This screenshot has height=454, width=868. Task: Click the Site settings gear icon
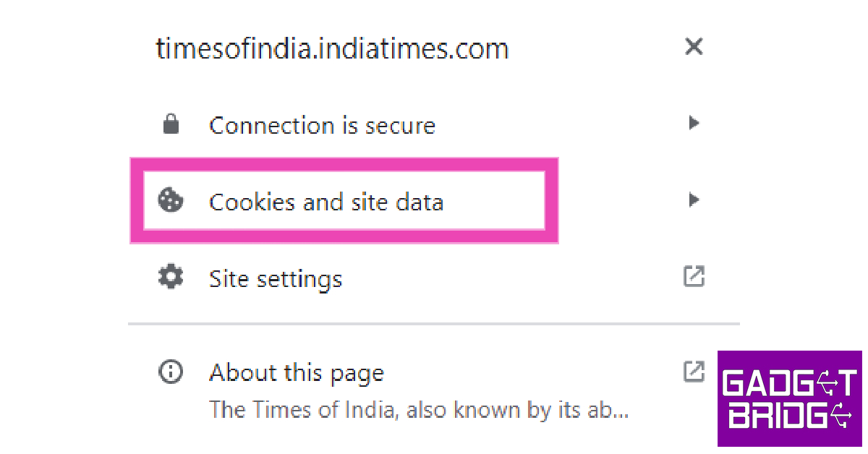pyautogui.click(x=171, y=278)
